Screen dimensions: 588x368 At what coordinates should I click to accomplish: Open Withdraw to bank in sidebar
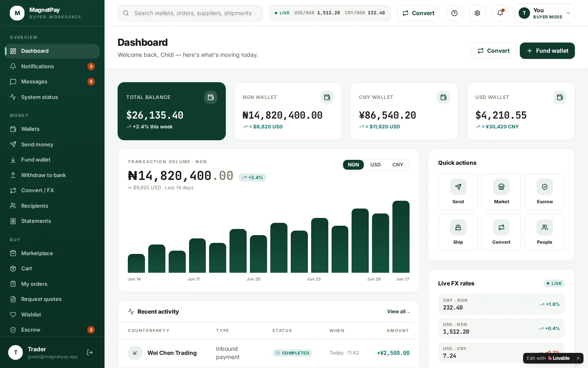(52, 175)
